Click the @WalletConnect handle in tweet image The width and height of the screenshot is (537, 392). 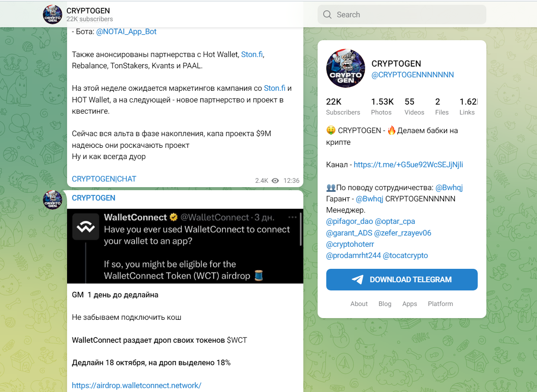point(214,217)
